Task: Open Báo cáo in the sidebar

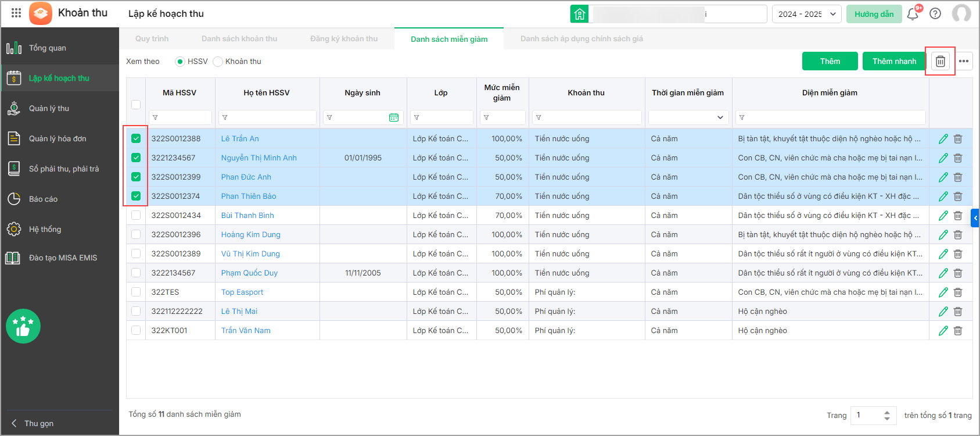Action: coord(43,199)
